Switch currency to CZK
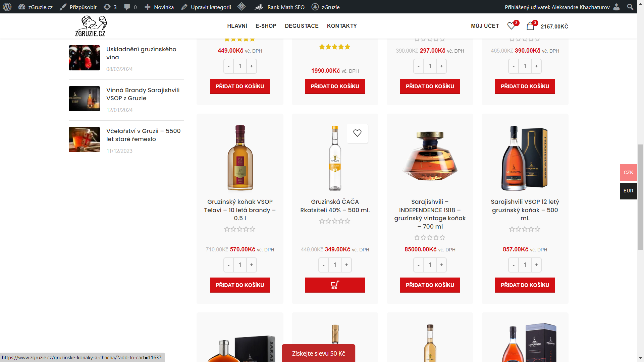The height and width of the screenshot is (362, 644). tap(629, 172)
